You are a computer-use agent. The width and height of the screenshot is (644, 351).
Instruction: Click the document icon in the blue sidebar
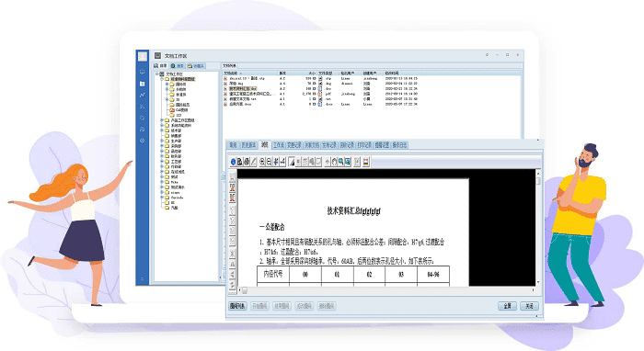click(142, 84)
